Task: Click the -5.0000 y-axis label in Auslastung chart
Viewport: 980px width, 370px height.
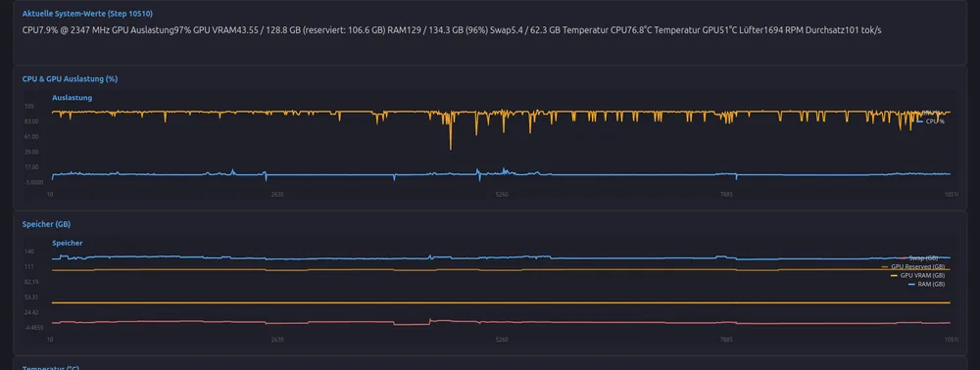Action: 33,182
